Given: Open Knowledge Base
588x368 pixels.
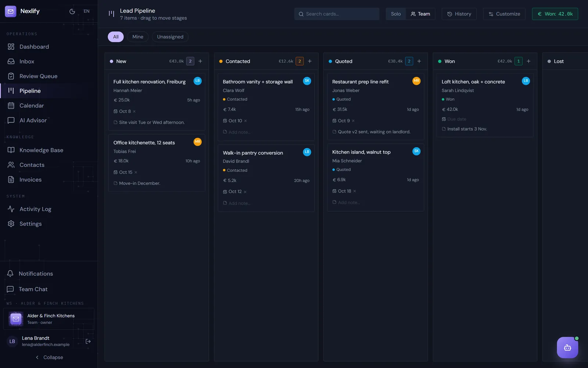Looking at the screenshot, I should pos(49,150).
